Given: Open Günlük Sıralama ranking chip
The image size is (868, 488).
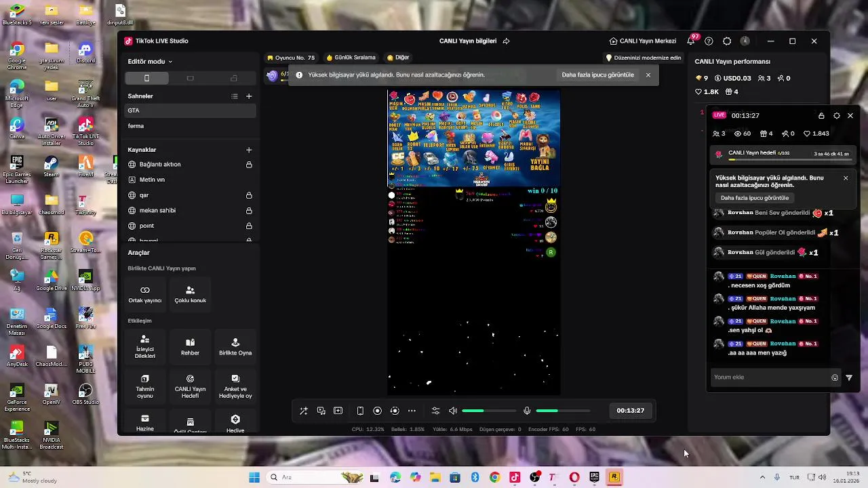Looking at the screenshot, I should (351, 58).
